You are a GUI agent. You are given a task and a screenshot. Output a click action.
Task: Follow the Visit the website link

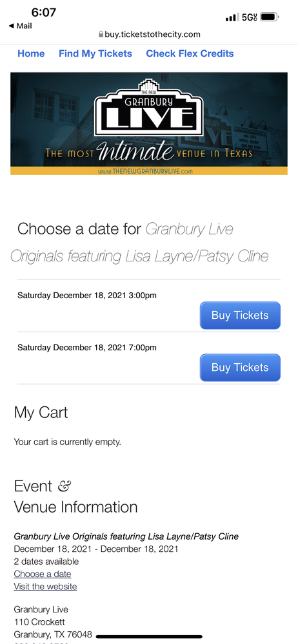pos(45,586)
